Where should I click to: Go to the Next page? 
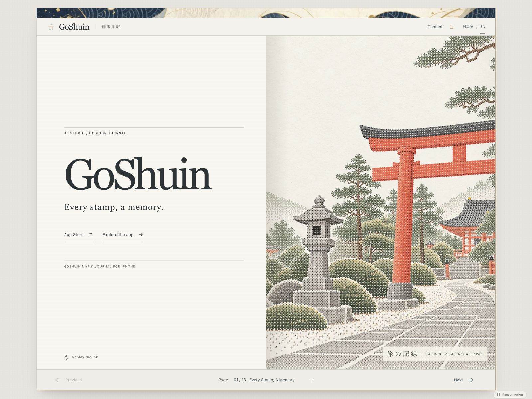point(464,380)
